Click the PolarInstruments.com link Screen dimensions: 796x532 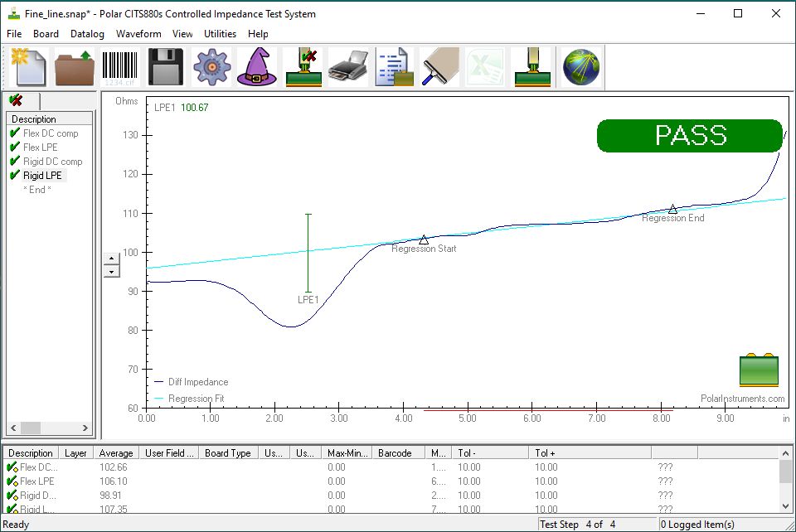(743, 399)
